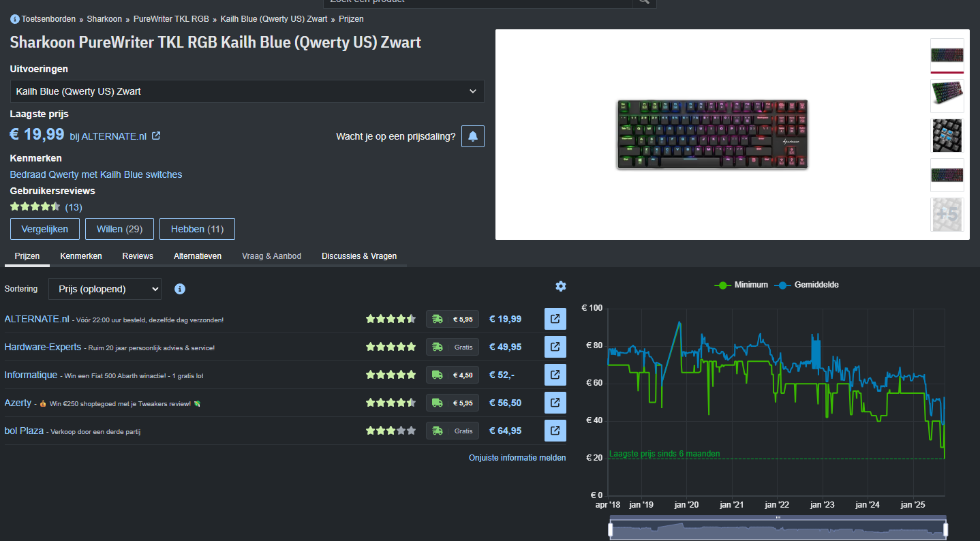Select the first keyboard thumbnail image
This screenshot has width=980, height=541.
pos(947,56)
